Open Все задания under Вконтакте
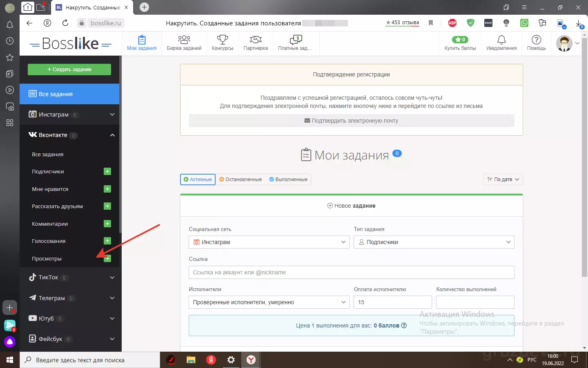The height and width of the screenshot is (368, 588). coord(47,154)
